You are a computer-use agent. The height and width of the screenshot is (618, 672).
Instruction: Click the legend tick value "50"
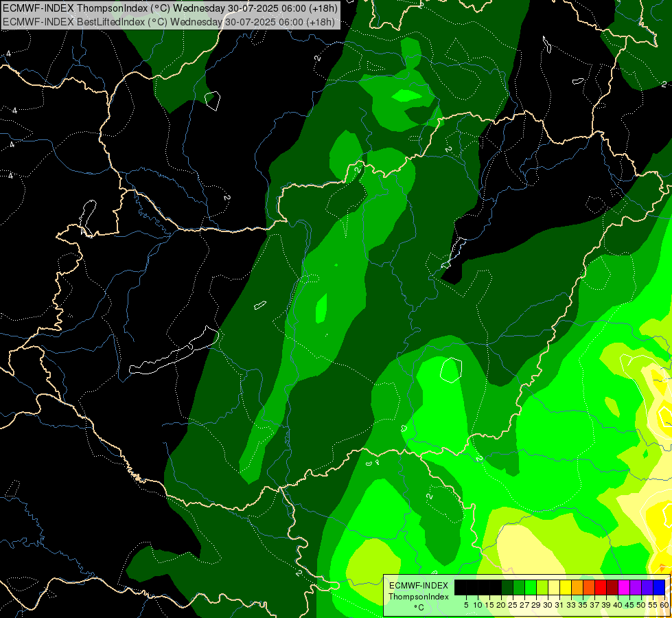click(x=642, y=605)
